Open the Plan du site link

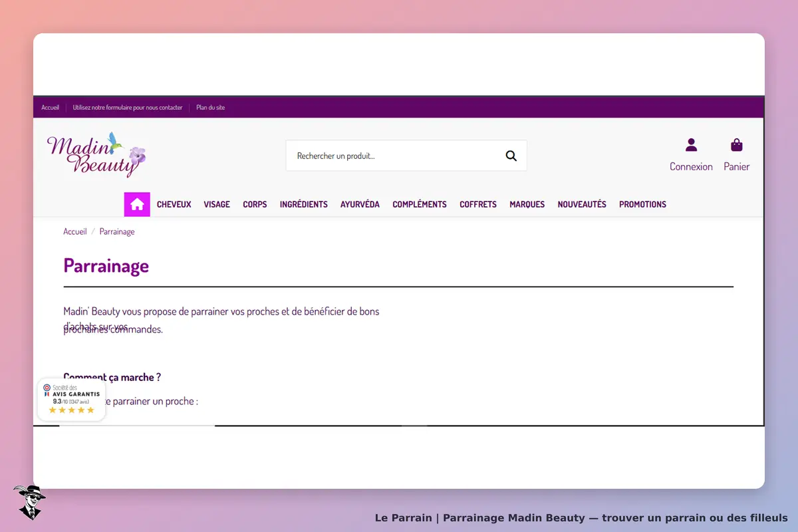click(211, 108)
